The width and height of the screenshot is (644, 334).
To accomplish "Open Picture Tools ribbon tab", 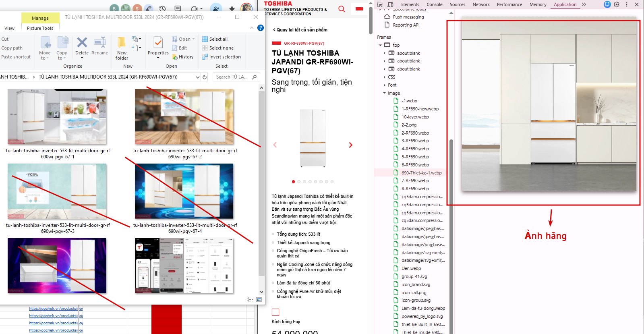I will coord(40,28).
